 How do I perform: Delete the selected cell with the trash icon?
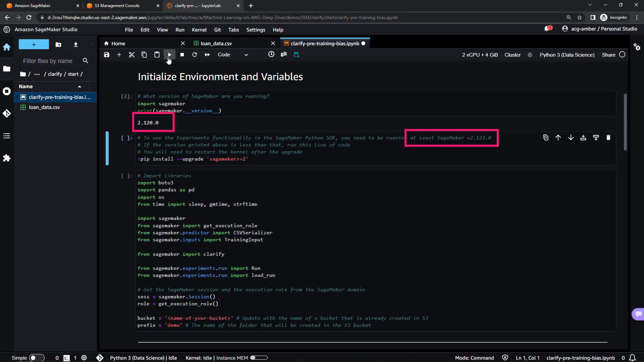[x=608, y=138]
